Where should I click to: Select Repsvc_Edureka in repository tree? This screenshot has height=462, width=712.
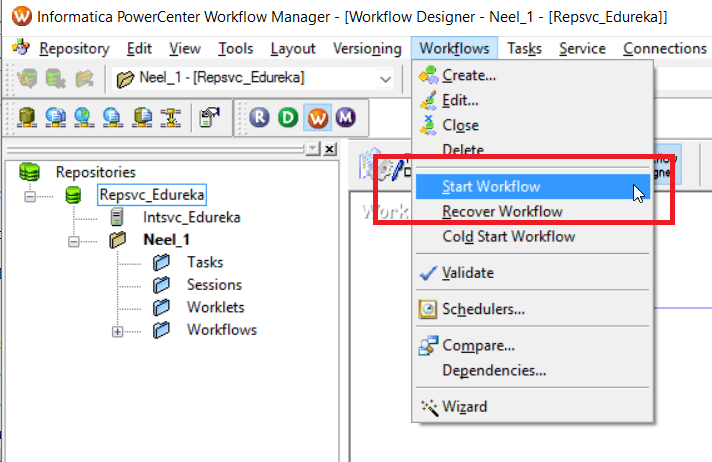[152, 195]
